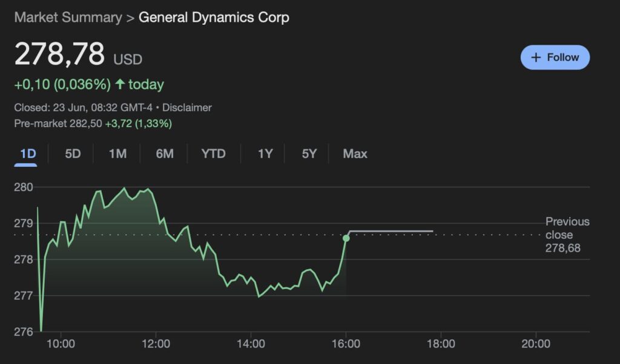This screenshot has width=620, height=364.
Task: Click the green up arrow beside today
Action: click(x=120, y=83)
